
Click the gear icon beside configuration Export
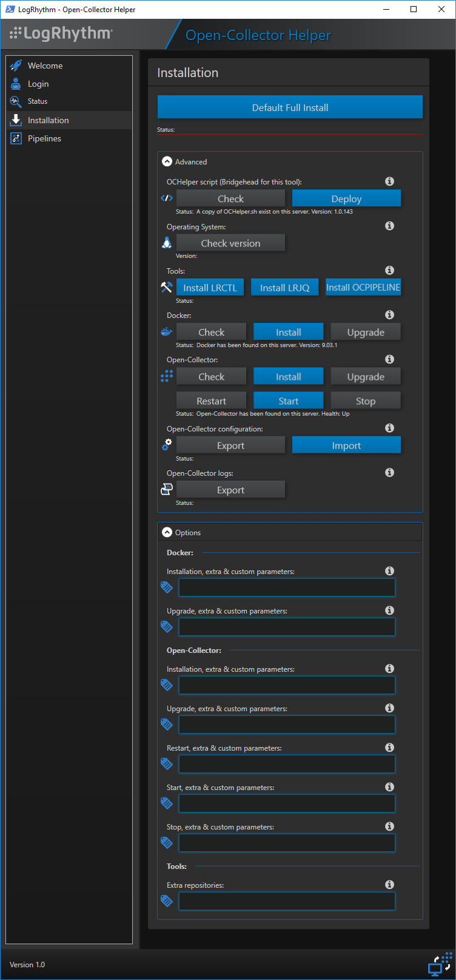coord(167,445)
